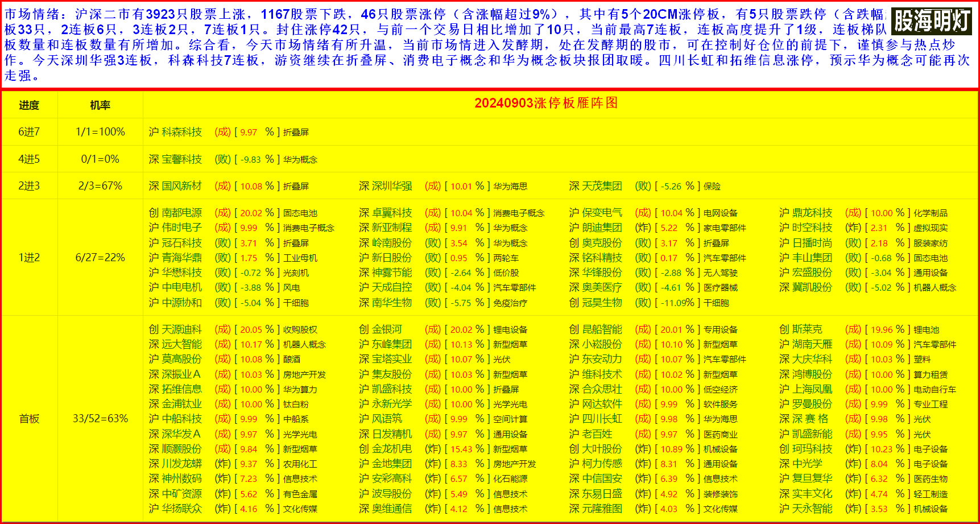Select stock 冠石科技
This screenshot has height=524, width=980.
(x=181, y=243)
